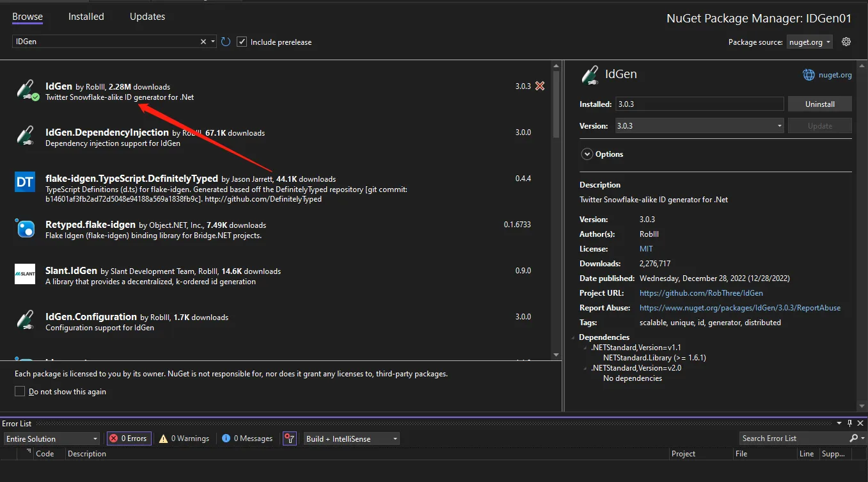Viewport: 868px width, 482px height.
Task: Open the Version 3.0.3 dropdown
Action: click(x=699, y=125)
